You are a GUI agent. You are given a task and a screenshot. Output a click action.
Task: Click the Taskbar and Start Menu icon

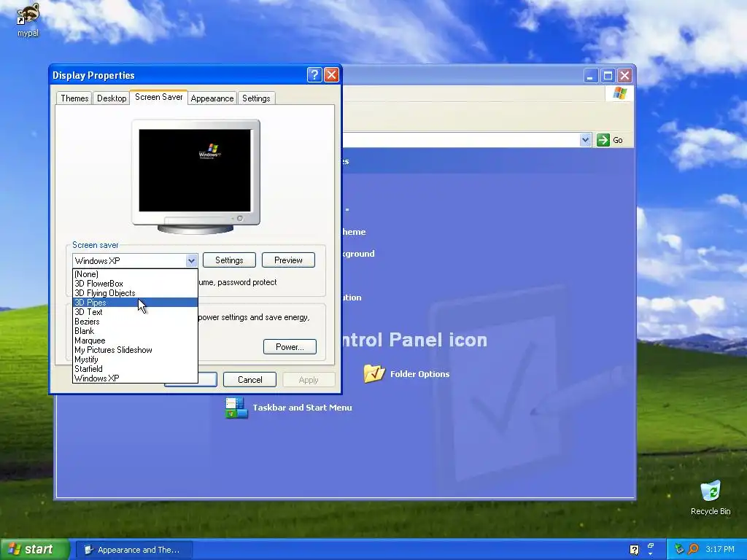[x=236, y=408]
